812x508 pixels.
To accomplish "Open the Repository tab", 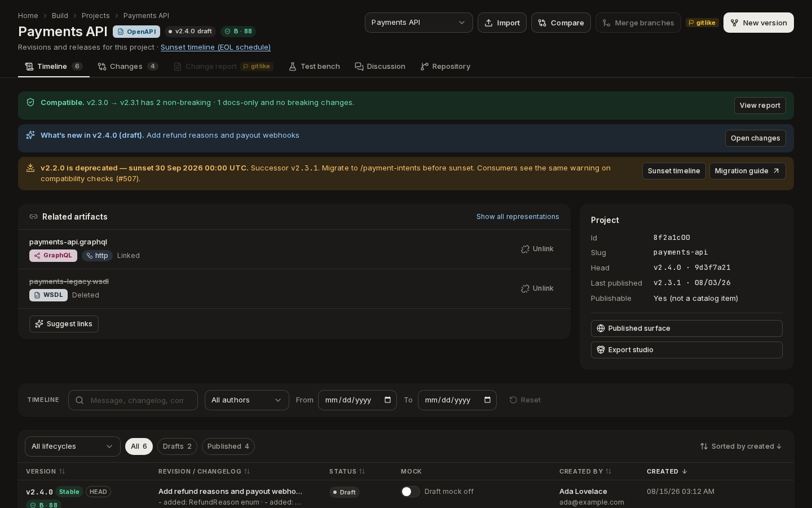I will pyautogui.click(x=445, y=67).
